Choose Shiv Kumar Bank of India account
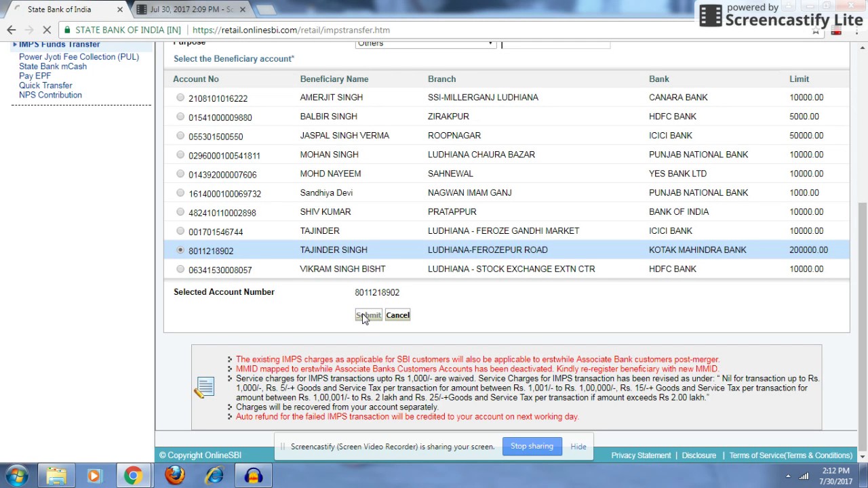This screenshot has width=868, height=488. (x=180, y=211)
